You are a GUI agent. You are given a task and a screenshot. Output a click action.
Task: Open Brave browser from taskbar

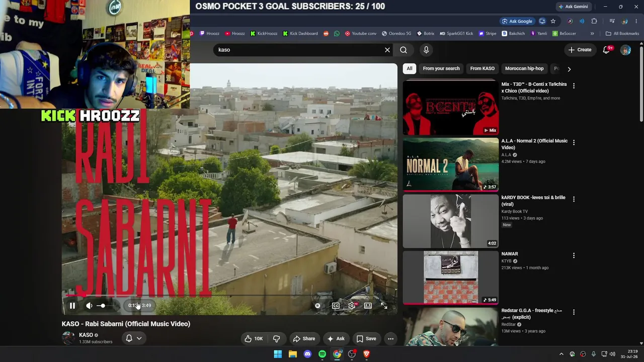(367, 354)
